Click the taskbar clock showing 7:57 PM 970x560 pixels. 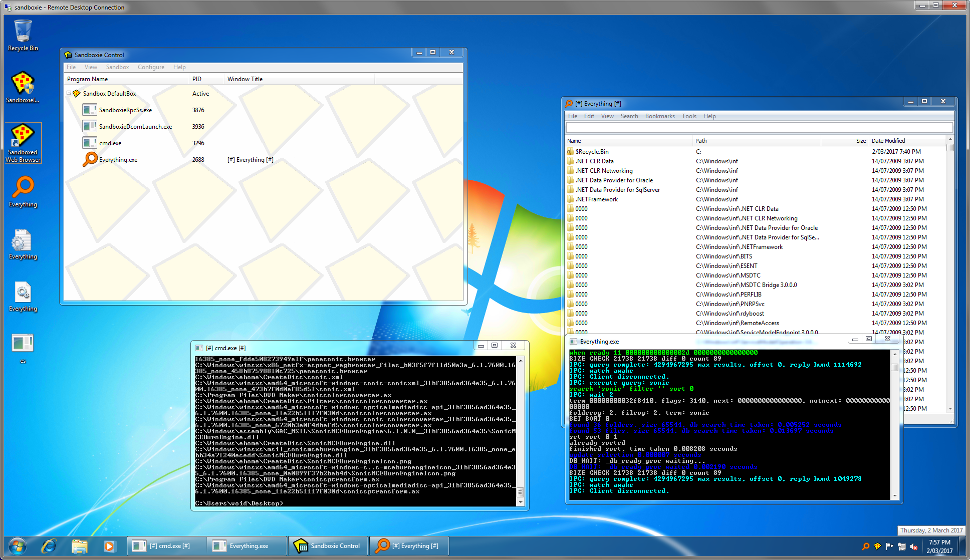tap(939, 546)
